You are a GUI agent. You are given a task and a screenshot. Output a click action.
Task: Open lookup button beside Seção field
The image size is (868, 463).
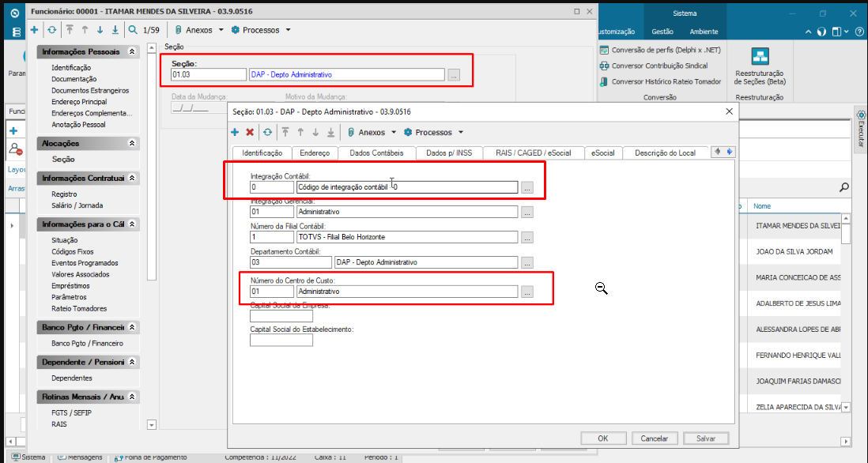coord(454,75)
